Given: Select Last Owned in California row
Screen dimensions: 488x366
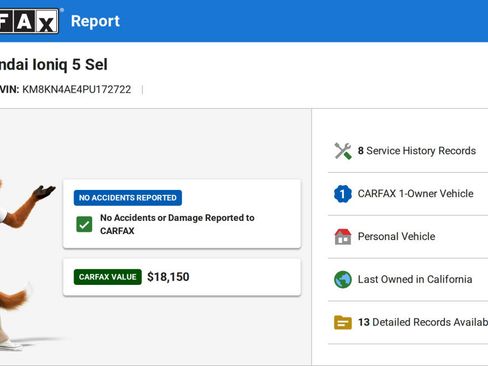Looking at the screenshot, I should point(408,279).
